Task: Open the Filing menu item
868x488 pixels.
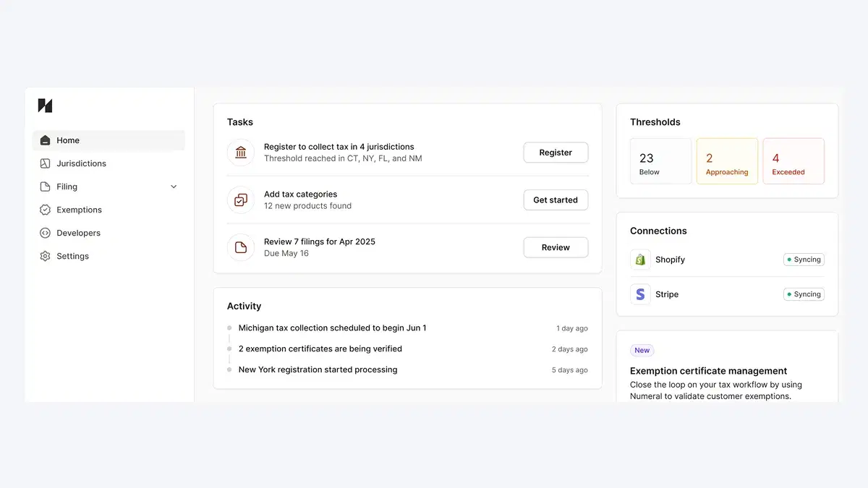Action: pyautogui.click(x=109, y=187)
